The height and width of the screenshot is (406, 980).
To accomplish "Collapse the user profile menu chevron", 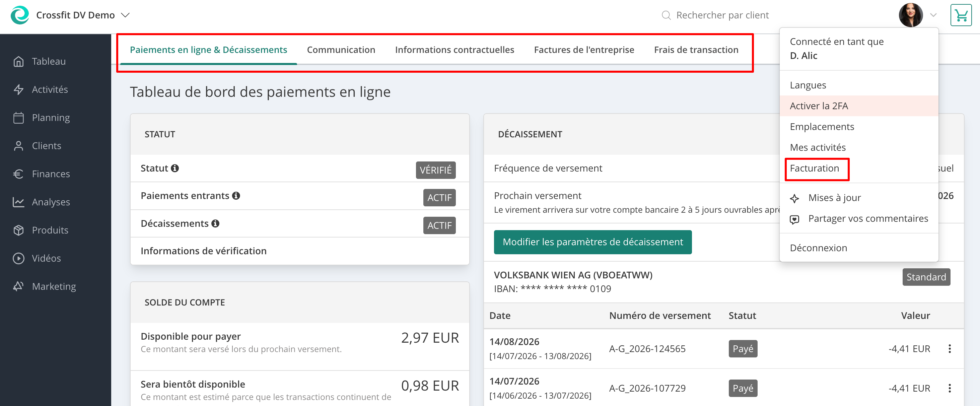I will [x=933, y=15].
